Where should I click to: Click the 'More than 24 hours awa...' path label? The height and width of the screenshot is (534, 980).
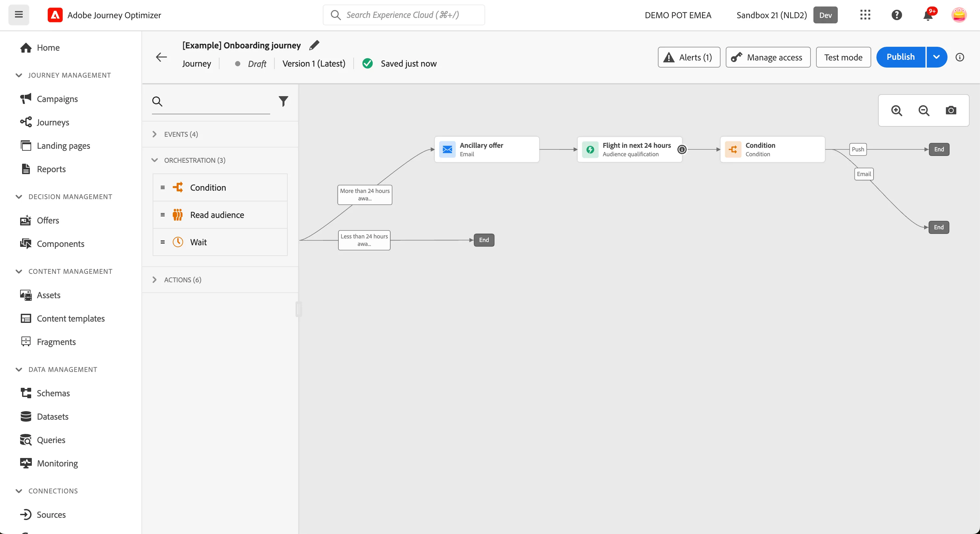point(364,195)
